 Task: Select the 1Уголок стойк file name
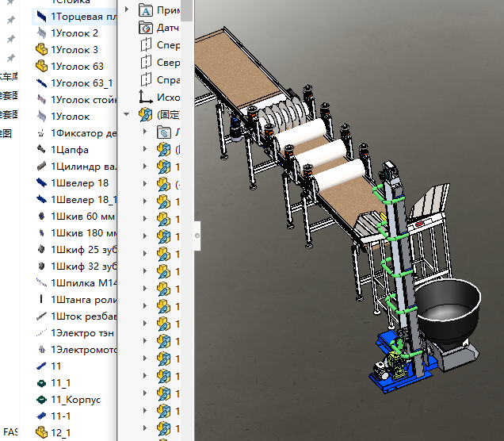coord(83,100)
